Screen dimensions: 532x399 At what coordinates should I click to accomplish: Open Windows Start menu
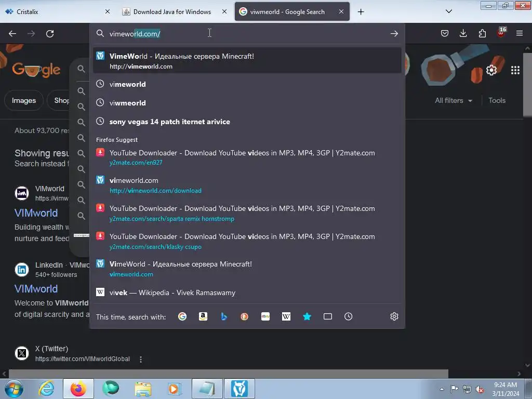[x=14, y=389]
